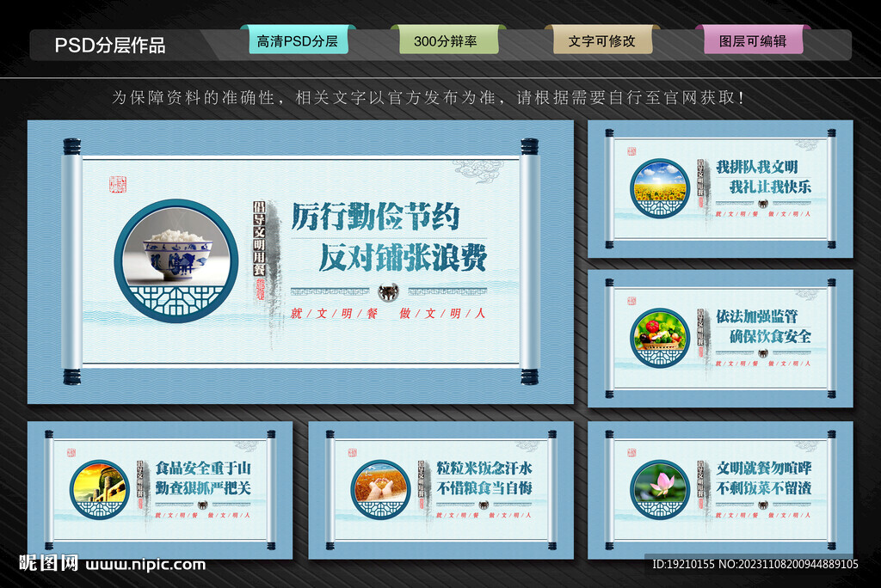Select the text 不剩饭菜不留渣
Image resolution: width=881 pixels, height=588 pixels.
764,488
